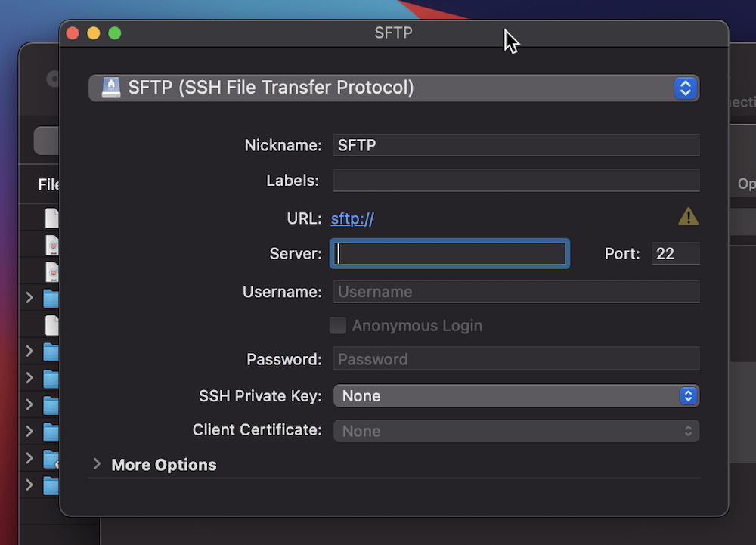Expand the More Options section
This screenshot has width=756, height=545.
click(97, 464)
